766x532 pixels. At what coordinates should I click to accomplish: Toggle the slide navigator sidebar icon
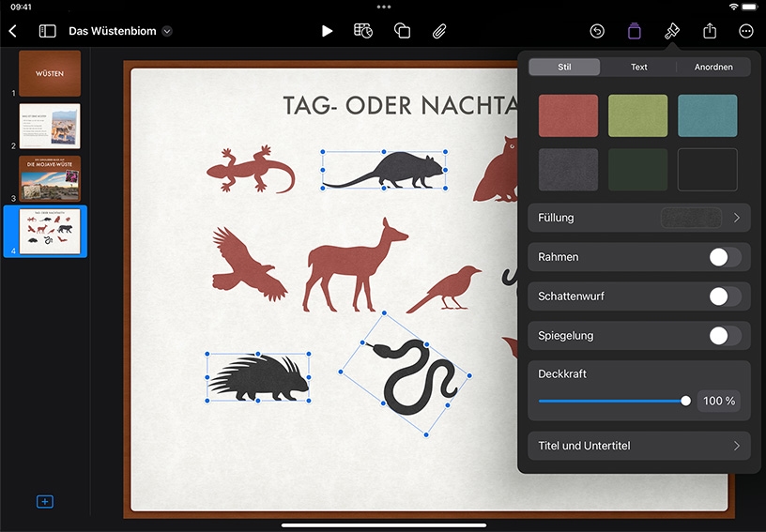[x=47, y=31]
